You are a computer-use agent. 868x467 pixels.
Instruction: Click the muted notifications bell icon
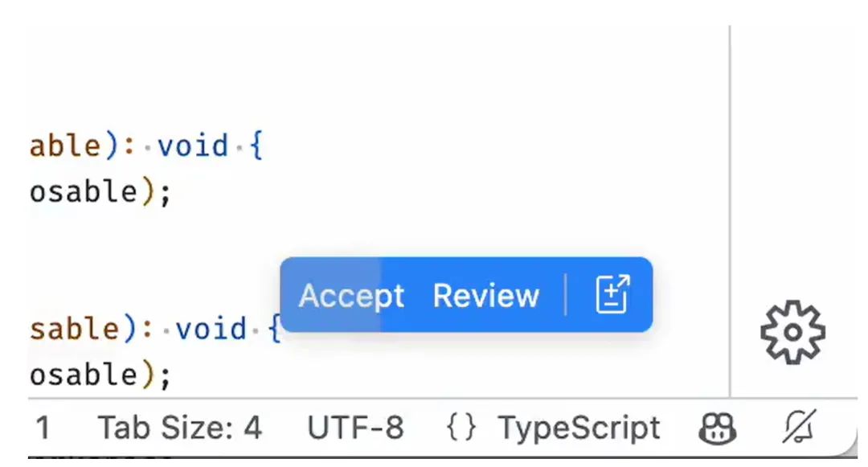tap(799, 427)
